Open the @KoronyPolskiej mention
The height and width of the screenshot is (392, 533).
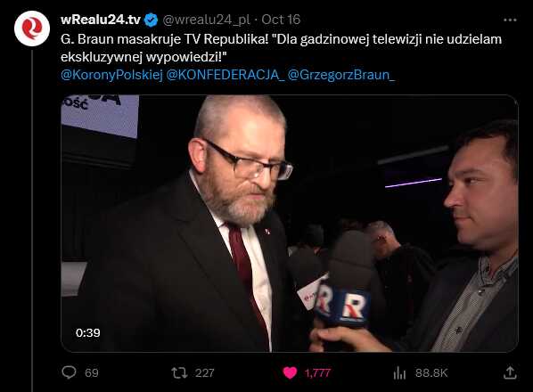point(111,75)
